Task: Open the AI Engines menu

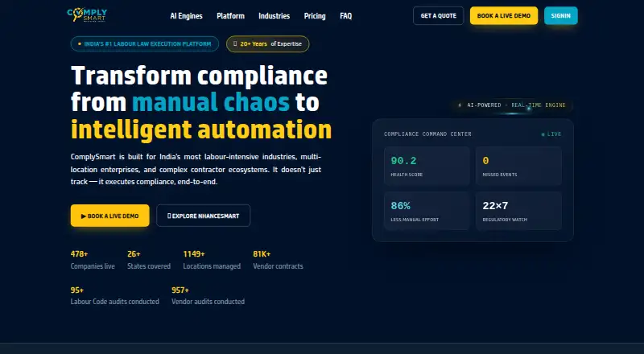Action: [186, 16]
